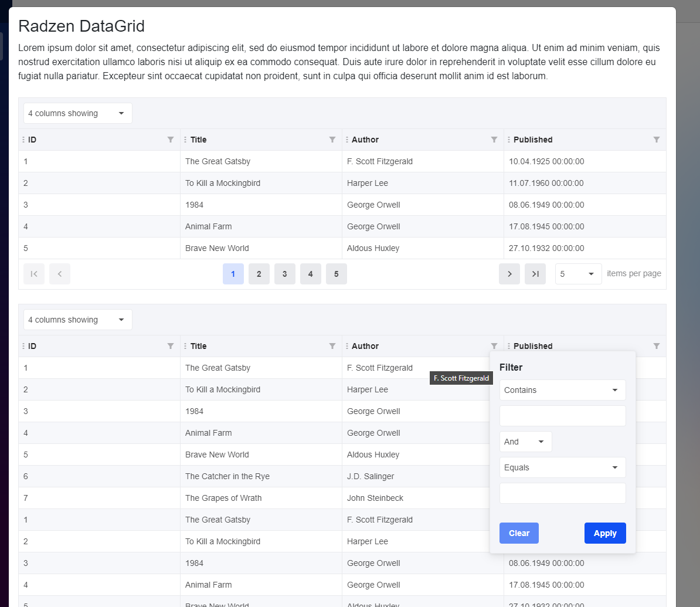Focus the second filter value field
Screen dimensions: 700x607
pyautogui.click(x=562, y=494)
